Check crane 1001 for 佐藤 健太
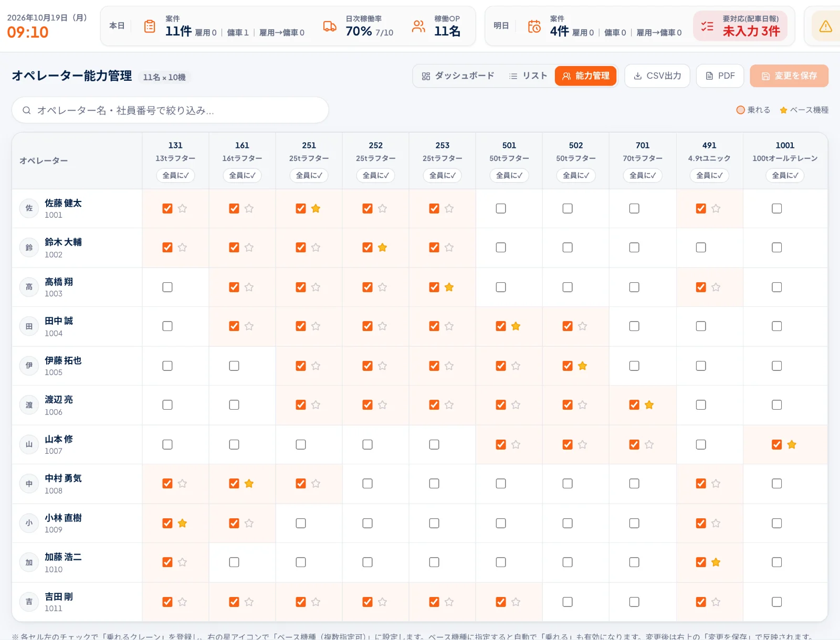840x640 pixels. [x=777, y=209]
